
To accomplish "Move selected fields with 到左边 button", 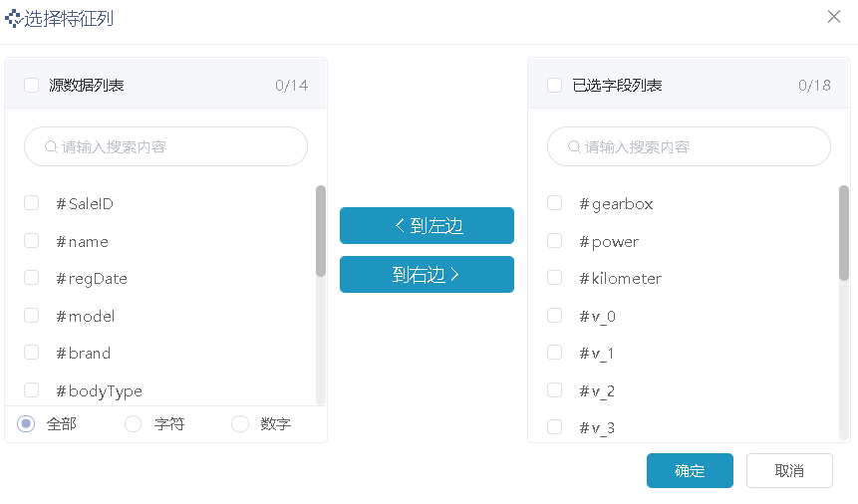I will pyautogui.click(x=427, y=225).
